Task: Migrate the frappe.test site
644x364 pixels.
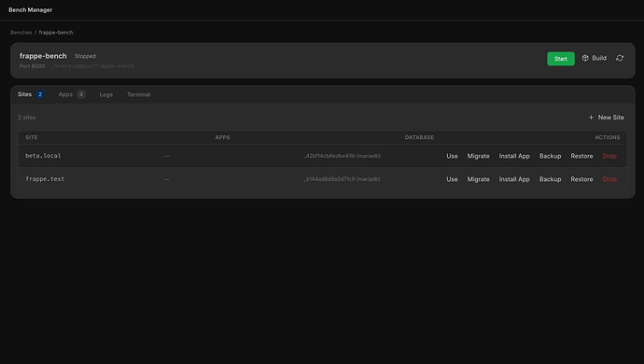Action: tap(478, 179)
